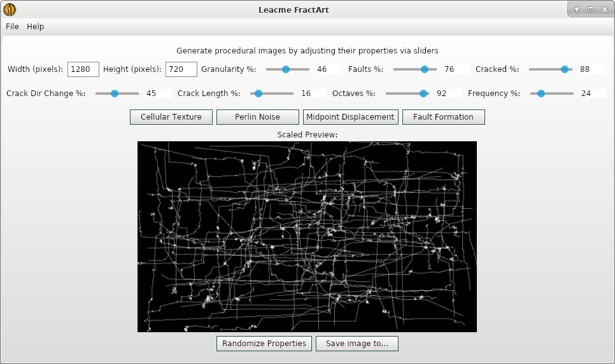
Task: Click the Faults % slider handle
Action: pyautogui.click(x=425, y=69)
